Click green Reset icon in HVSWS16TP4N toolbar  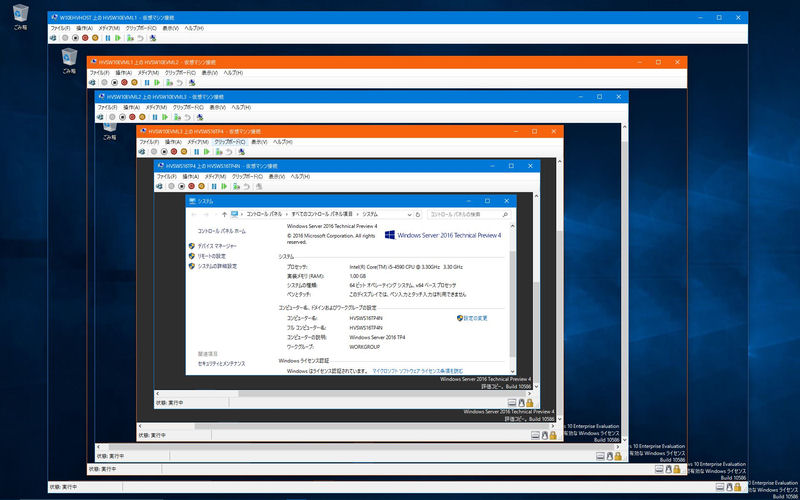tap(224, 186)
